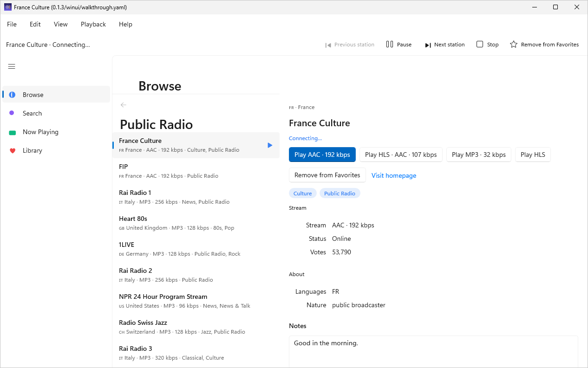Click the Languages value FR

click(335, 291)
